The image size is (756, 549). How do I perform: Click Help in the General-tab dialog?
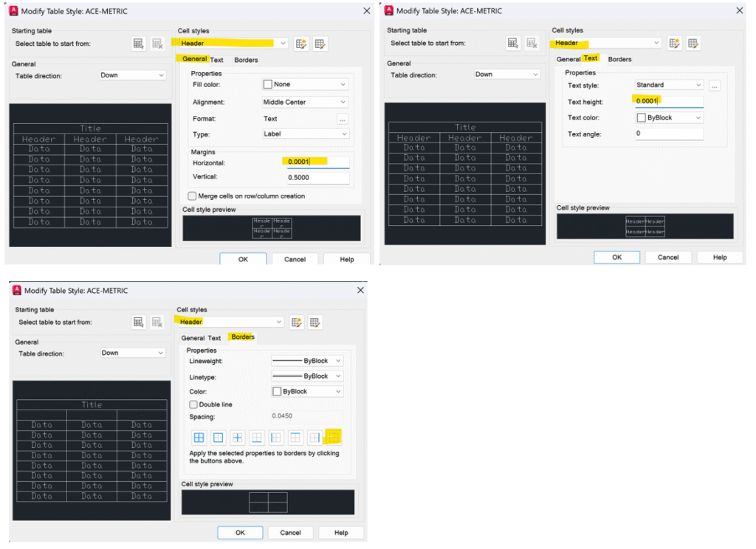coord(347,259)
